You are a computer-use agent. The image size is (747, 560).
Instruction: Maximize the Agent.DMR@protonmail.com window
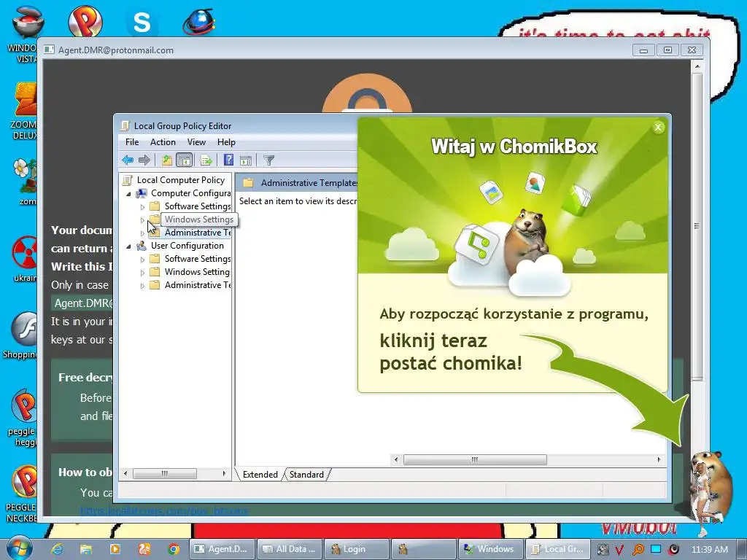coord(668,50)
